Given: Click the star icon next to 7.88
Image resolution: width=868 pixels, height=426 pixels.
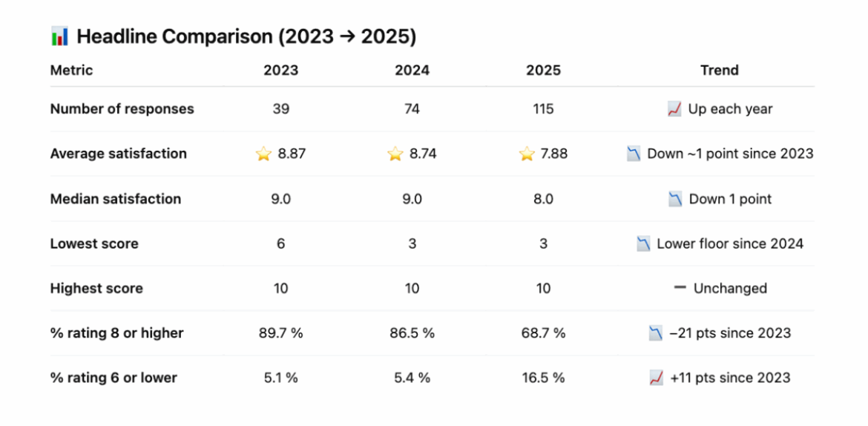Looking at the screenshot, I should 526,154.
